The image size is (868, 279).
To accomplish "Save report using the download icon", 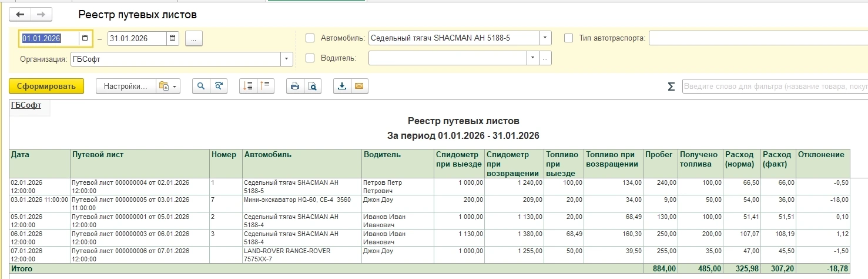I will pyautogui.click(x=341, y=86).
